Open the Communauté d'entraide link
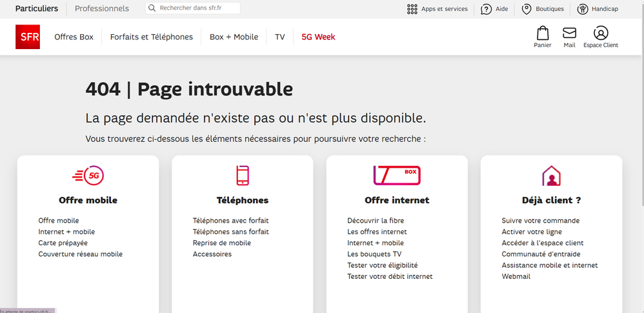 tap(541, 254)
